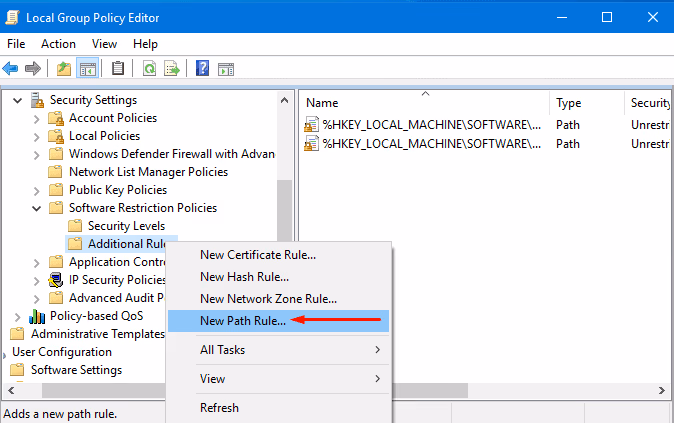The height and width of the screenshot is (423, 674).
Task: Choose New Path Rule from context menu
Action: tap(243, 321)
